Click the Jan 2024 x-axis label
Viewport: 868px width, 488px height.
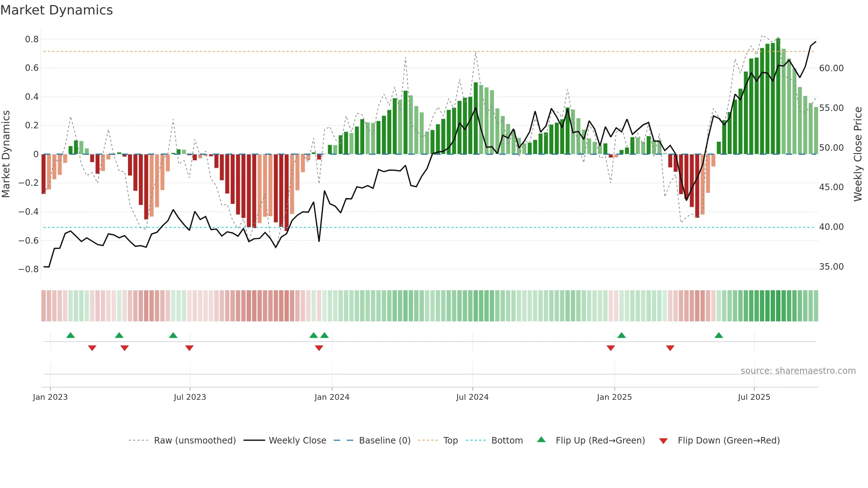pyautogui.click(x=332, y=397)
